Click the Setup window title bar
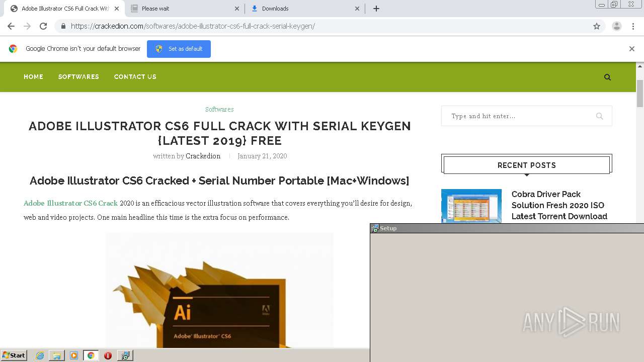Screen dimensions: 644x362 (507, 228)
